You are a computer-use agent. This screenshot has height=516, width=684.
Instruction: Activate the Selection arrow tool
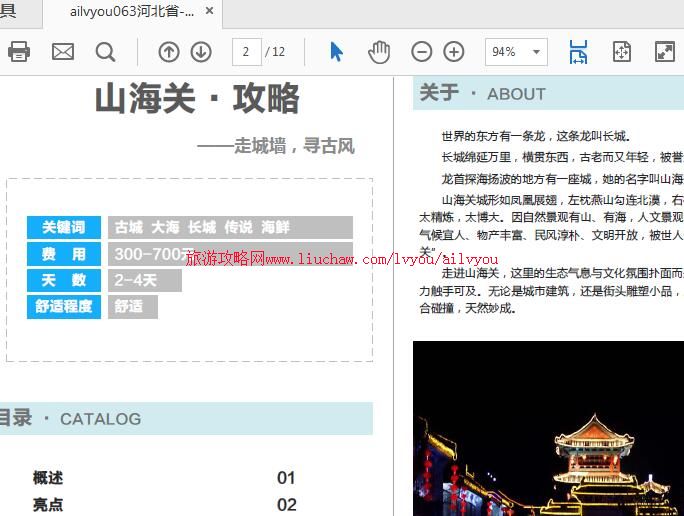pyautogui.click(x=336, y=52)
